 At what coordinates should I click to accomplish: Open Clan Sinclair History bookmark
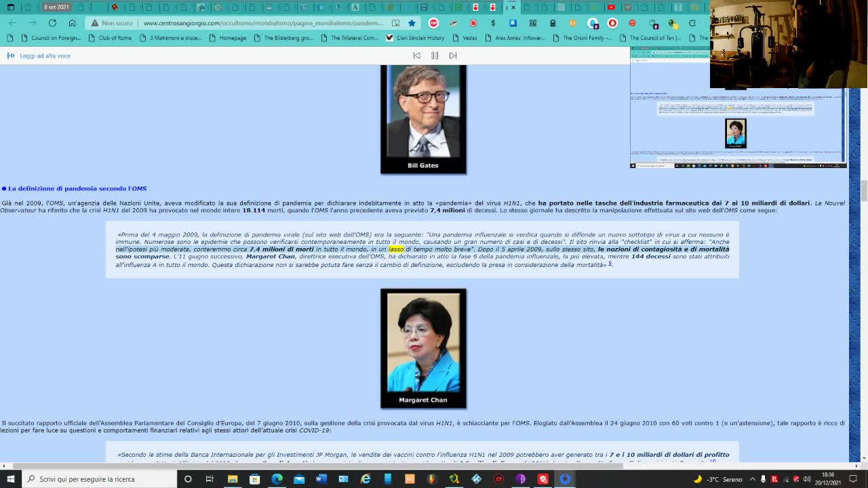[x=415, y=38]
